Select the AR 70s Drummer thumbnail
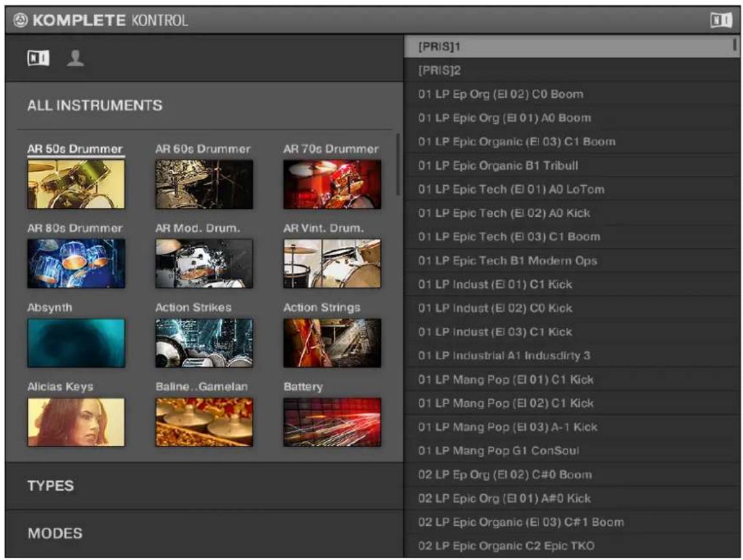The width and height of the screenshot is (743, 560). coord(332,184)
